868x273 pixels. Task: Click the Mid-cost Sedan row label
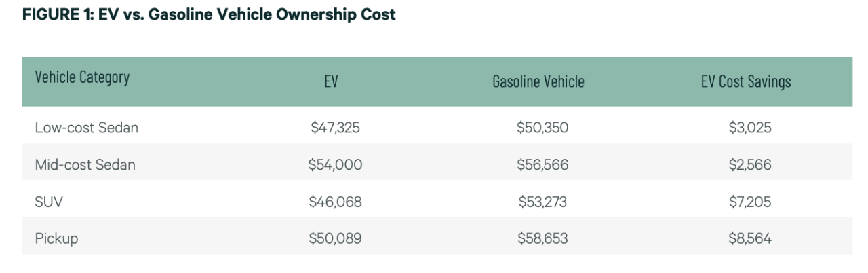tap(85, 164)
